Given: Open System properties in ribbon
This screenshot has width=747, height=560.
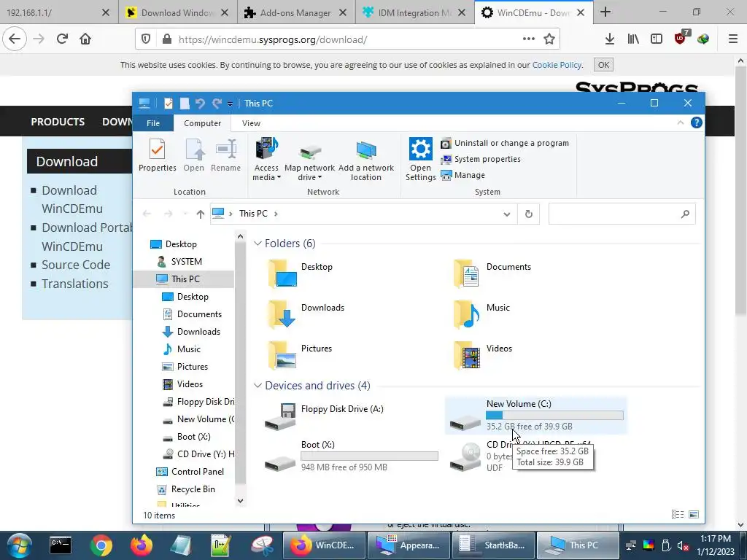Looking at the screenshot, I should 481,159.
